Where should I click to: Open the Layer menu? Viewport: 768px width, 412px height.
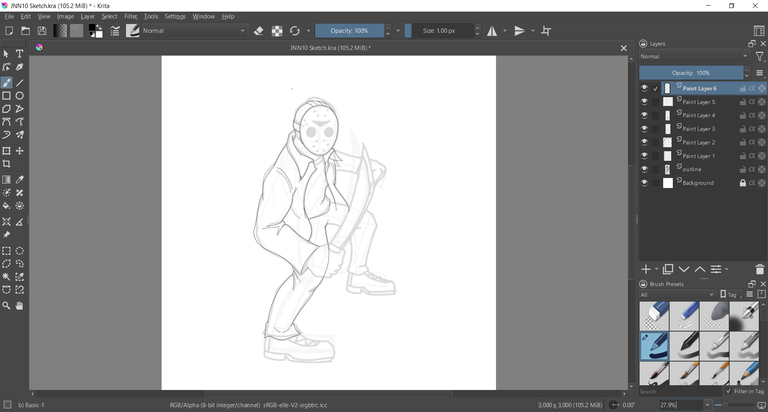pos(88,16)
